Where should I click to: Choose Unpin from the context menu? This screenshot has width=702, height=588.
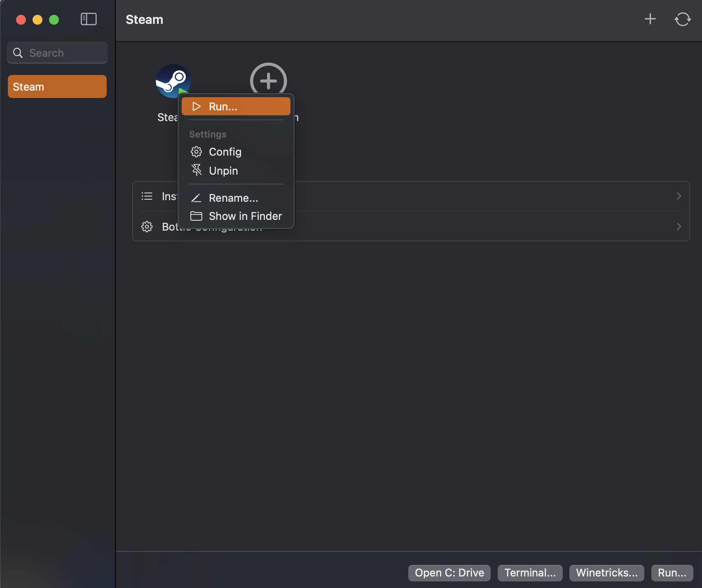223,171
